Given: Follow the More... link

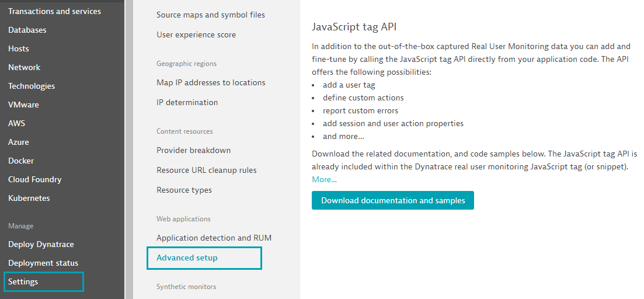Looking at the screenshot, I should pyautogui.click(x=324, y=179).
